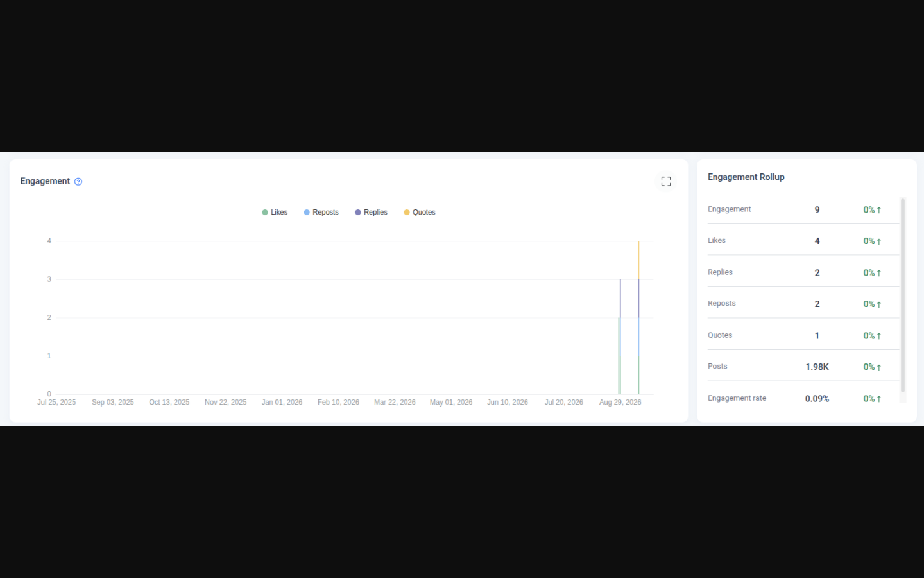The image size is (924, 578).
Task: Click the 0% change in the Likes row
Action: click(872, 241)
